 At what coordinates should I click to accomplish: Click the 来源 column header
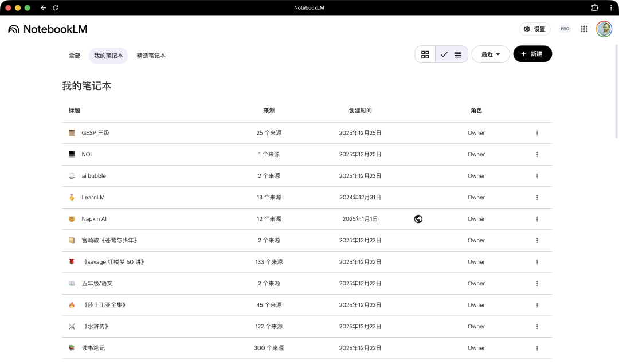click(x=269, y=111)
